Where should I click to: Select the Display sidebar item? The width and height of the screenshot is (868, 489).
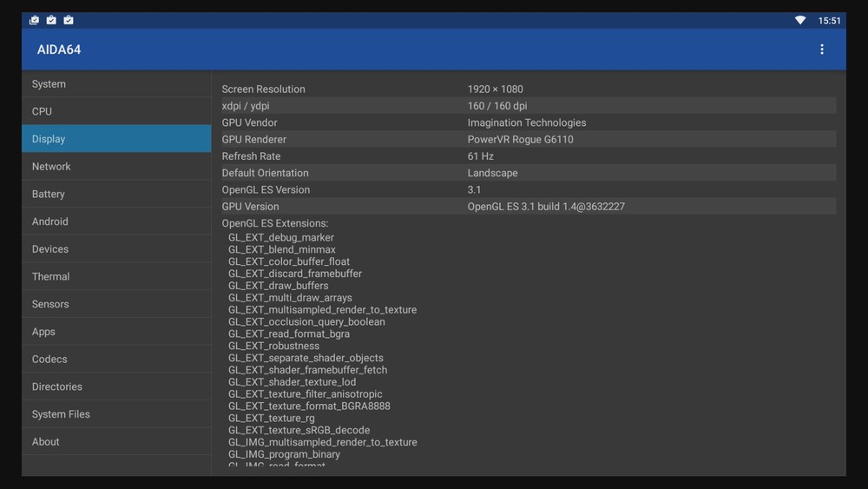coord(116,139)
